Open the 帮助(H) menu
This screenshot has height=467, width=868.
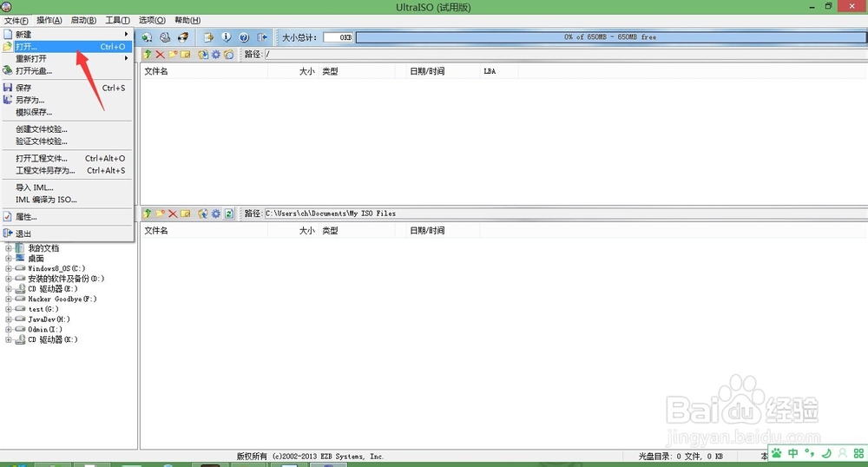tap(187, 21)
